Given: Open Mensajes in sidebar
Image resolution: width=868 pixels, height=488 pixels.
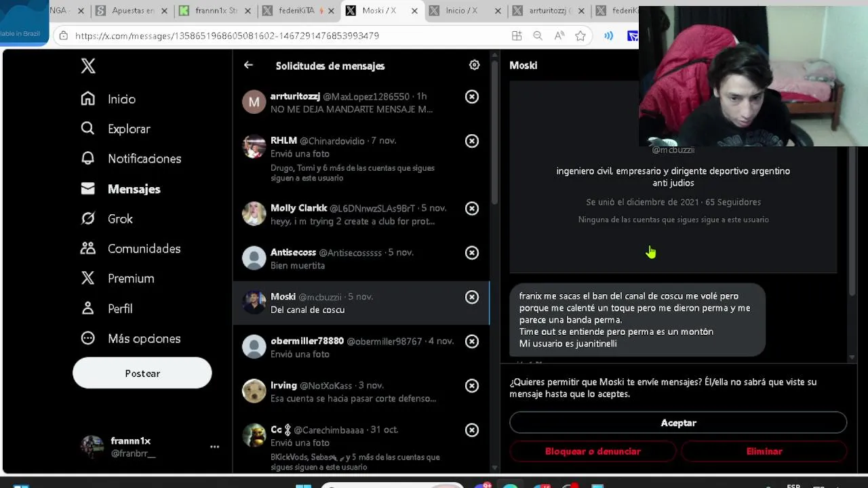Looking at the screenshot, I should [121, 189].
